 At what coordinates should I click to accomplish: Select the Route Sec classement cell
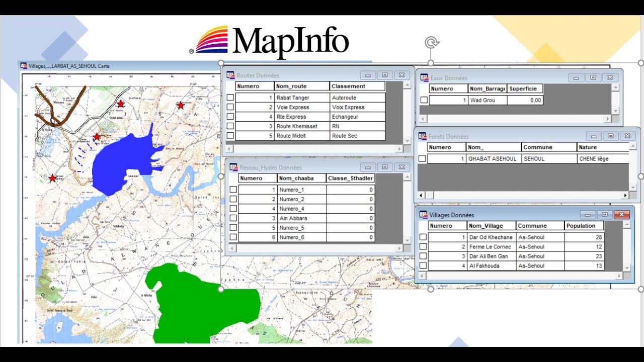tap(358, 136)
